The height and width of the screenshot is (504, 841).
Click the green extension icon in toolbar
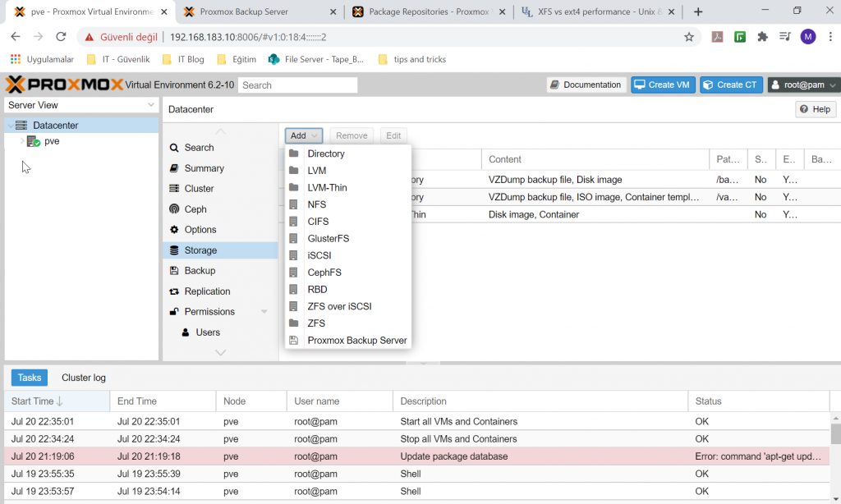click(x=740, y=36)
